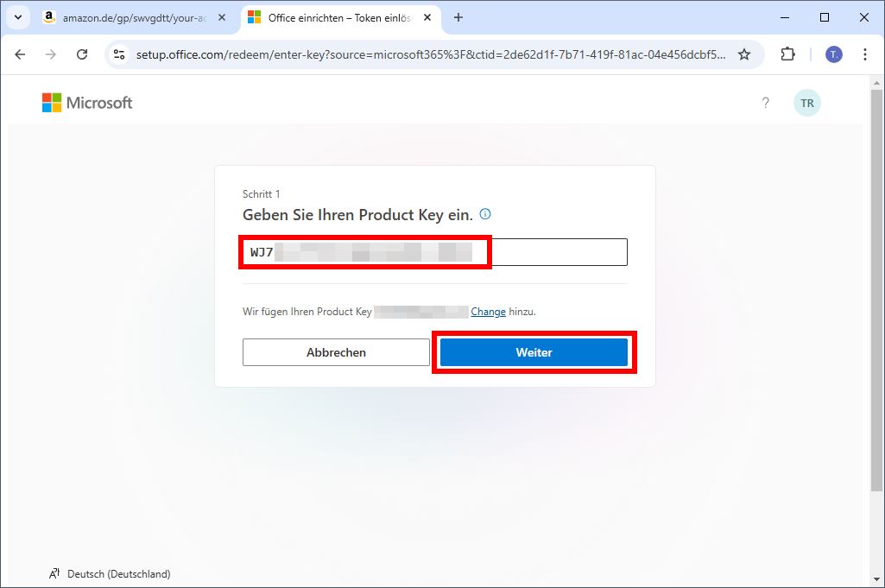
Task: Open the Chrome extensions icon
Action: [x=787, y=54]
